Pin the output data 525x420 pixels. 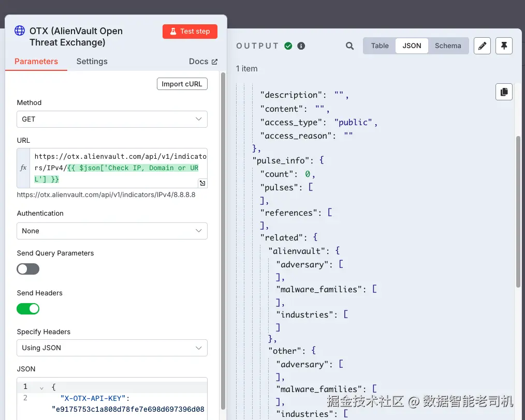point(504,46)
